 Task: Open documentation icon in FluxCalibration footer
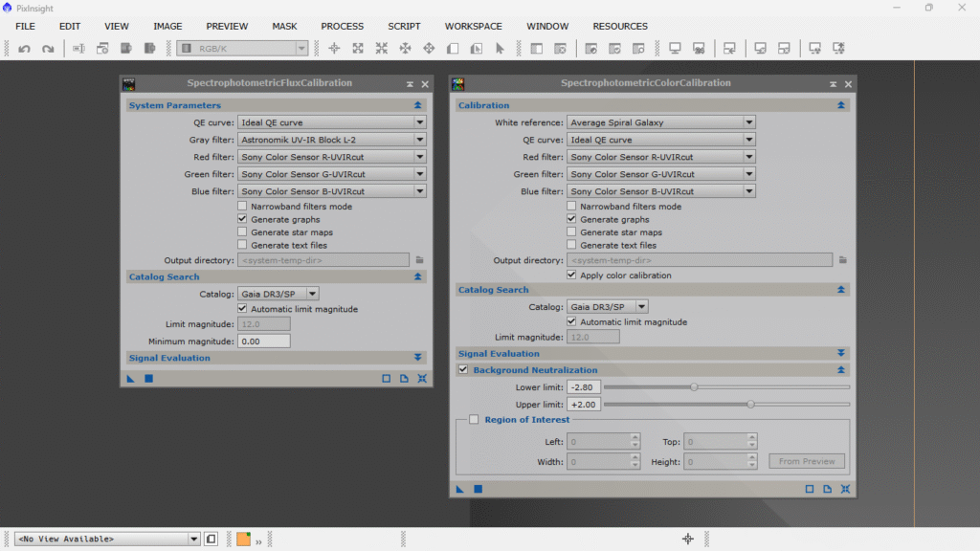pyautogui.click(x=405, y=379)
